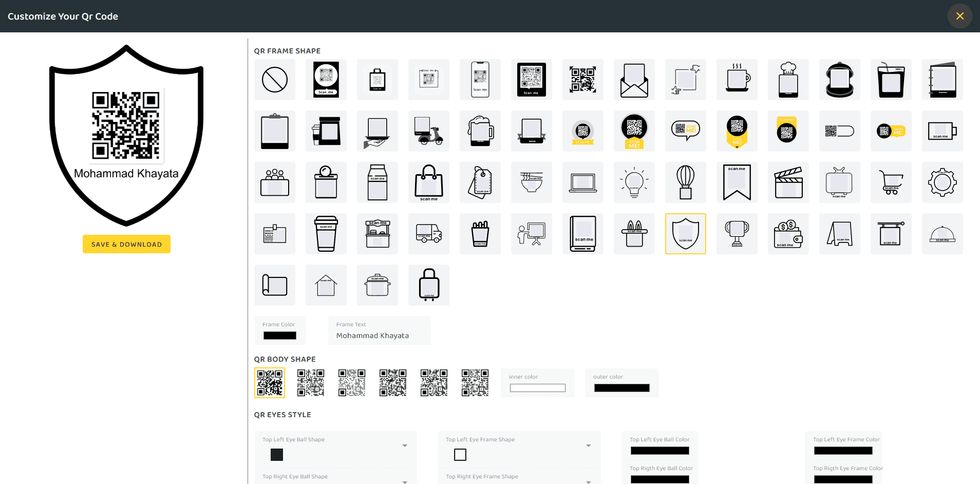Select the magic hat with bunny ears frame
Screen dimensions: 980x484
pos(634,234)
